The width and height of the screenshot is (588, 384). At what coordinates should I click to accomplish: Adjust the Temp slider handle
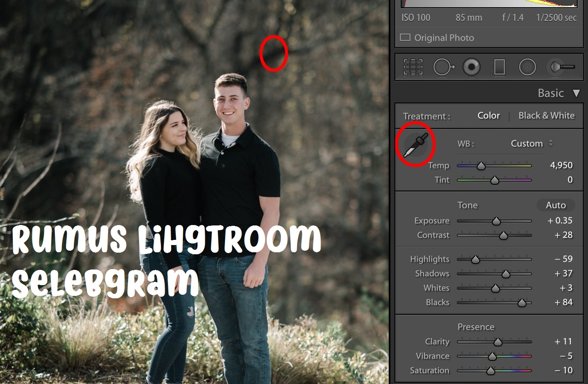[x=481, y=166]
